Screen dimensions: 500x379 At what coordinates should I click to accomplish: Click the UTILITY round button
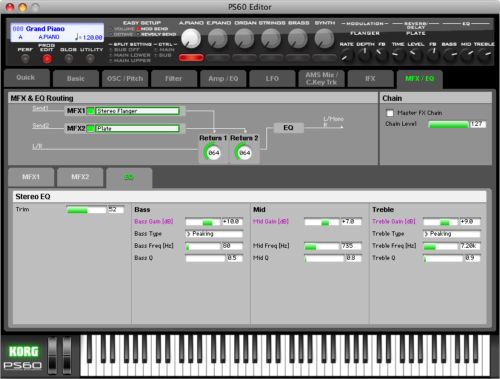[90, 59]
